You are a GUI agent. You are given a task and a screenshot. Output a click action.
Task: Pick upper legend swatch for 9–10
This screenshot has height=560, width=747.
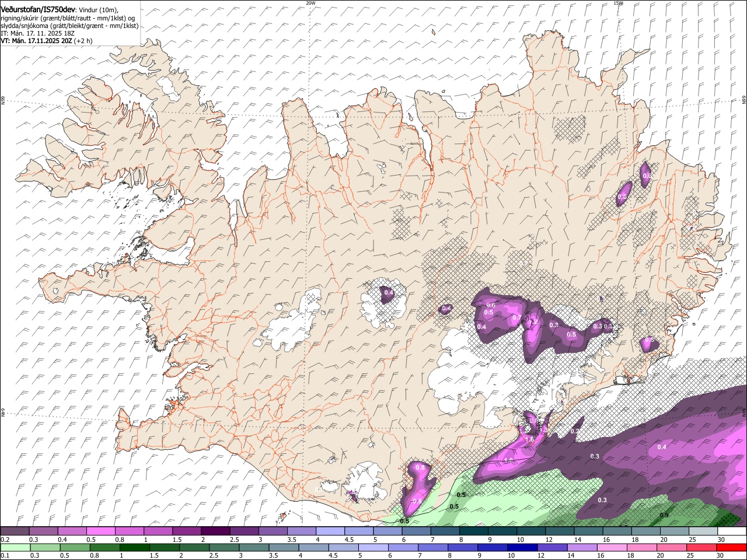[x=502, y=531]
